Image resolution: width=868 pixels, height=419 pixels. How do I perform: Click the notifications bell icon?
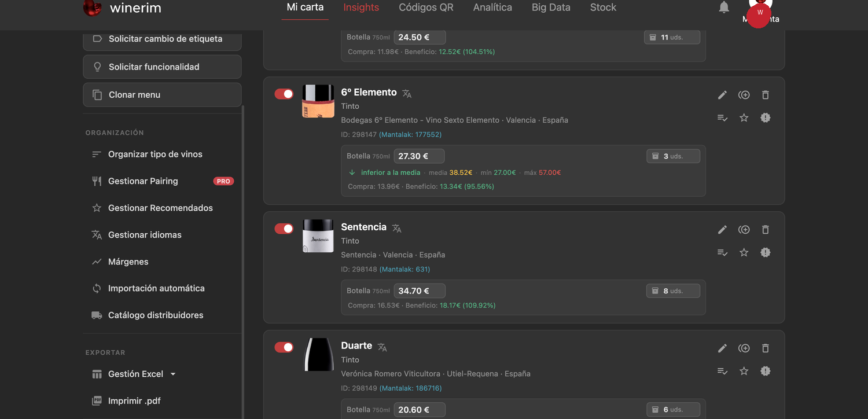coord(724,8)
